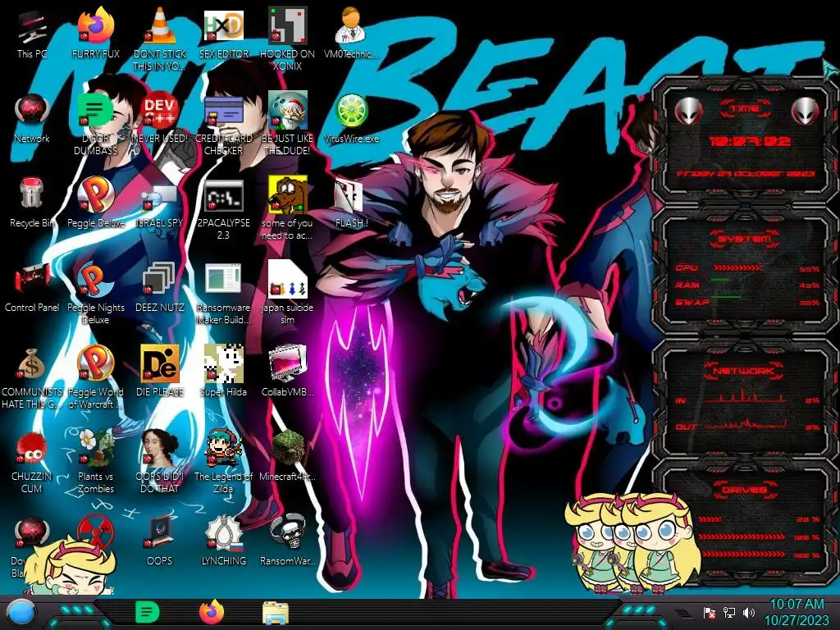Launch Peggle World of Warcraft
This screenshot has height=630, width=840.
click(95, 363)
